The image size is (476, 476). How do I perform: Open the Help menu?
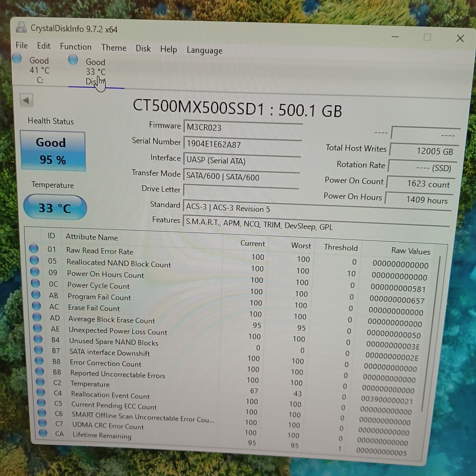(168, 49)
